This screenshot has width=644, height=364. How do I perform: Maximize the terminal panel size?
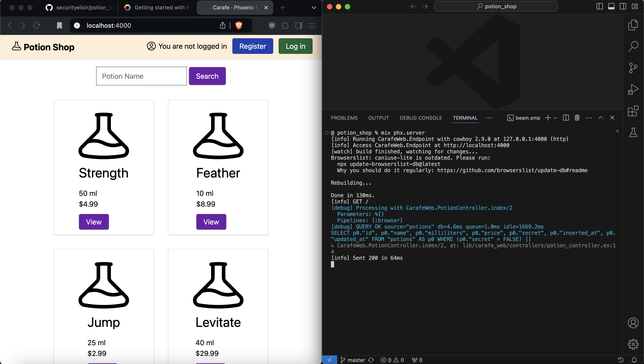(x=600, y=118)
